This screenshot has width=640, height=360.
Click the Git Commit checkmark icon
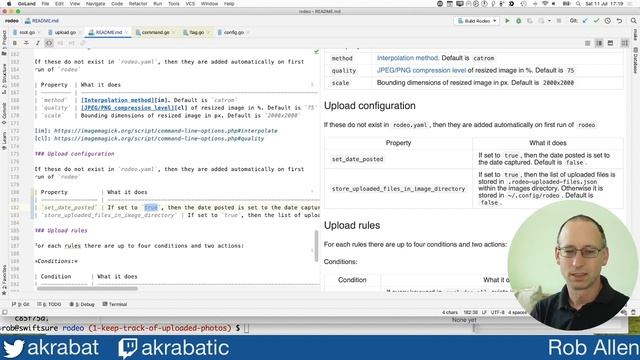[x=596, y=21]
